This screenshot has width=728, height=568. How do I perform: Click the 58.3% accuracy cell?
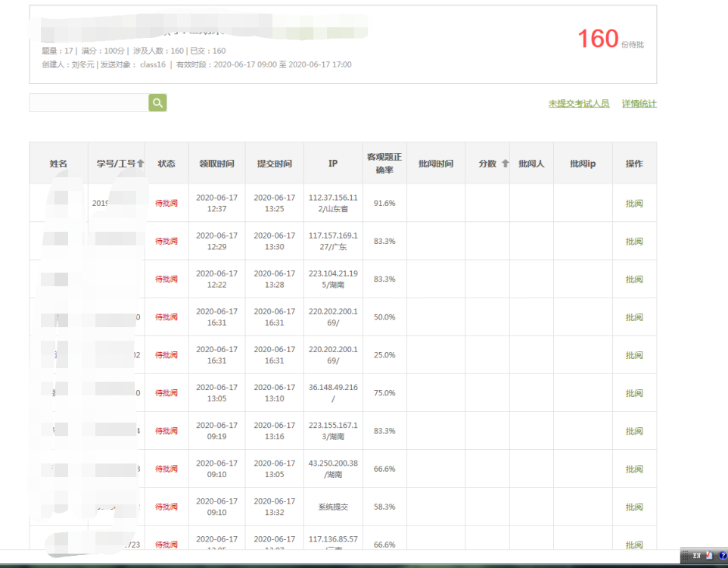[x=384, y=507]
